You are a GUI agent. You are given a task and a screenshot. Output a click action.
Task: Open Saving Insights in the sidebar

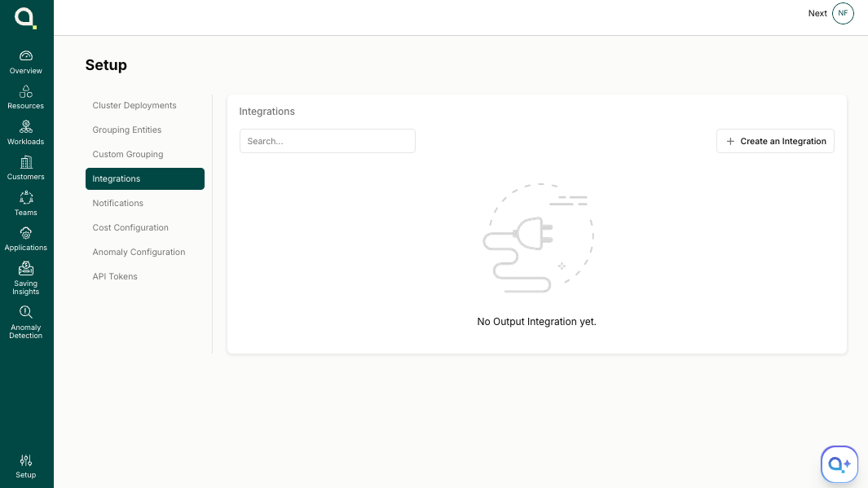(x=26, y=279)
